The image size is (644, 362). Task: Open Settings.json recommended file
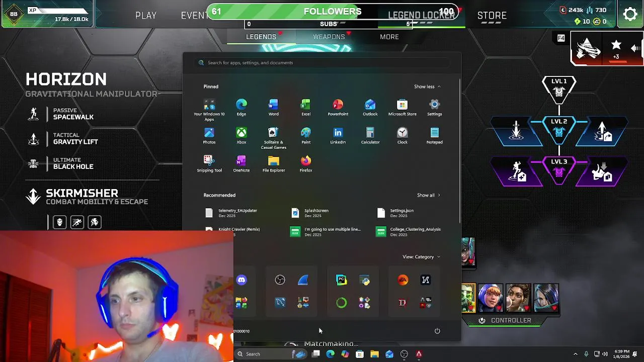(x=396, y=213)
